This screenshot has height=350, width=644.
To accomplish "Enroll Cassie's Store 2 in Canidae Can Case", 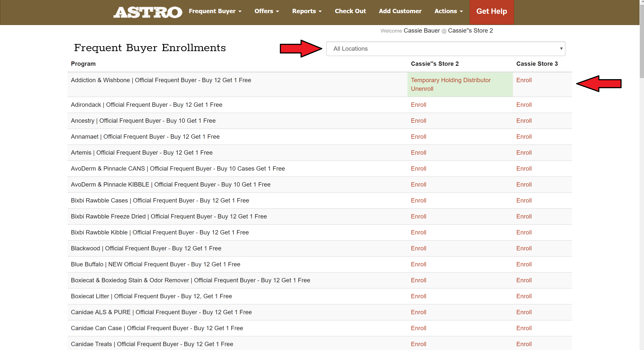I will tap(418, 328).
